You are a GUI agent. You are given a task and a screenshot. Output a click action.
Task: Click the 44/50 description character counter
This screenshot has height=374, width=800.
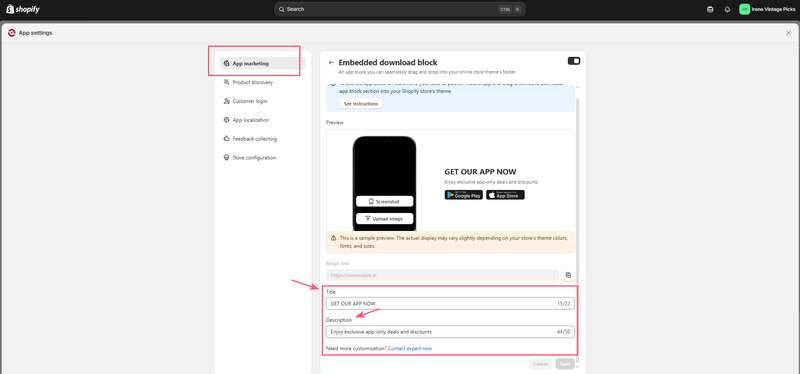pyautogui.click(x=563, y=332)
